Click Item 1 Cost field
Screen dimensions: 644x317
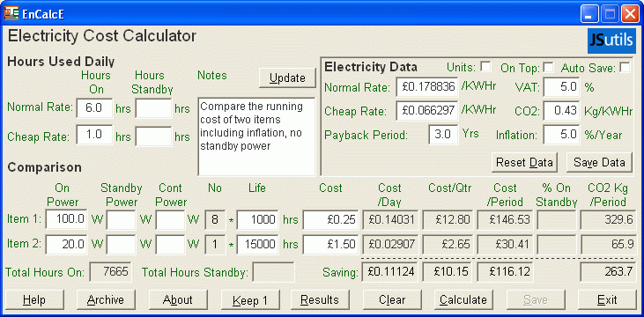[x=331, y=219]
